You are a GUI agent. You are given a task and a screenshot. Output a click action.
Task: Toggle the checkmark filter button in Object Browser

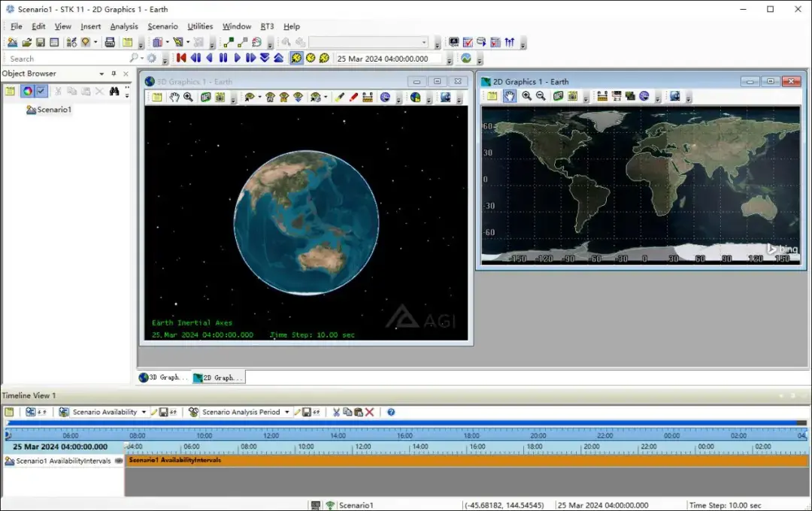41,91
